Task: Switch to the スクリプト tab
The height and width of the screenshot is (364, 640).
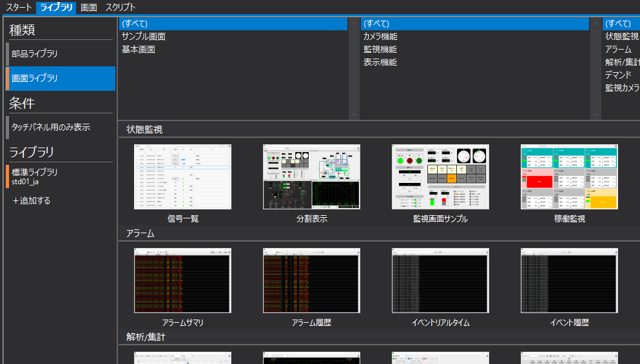Action: [x=120, y=8]
